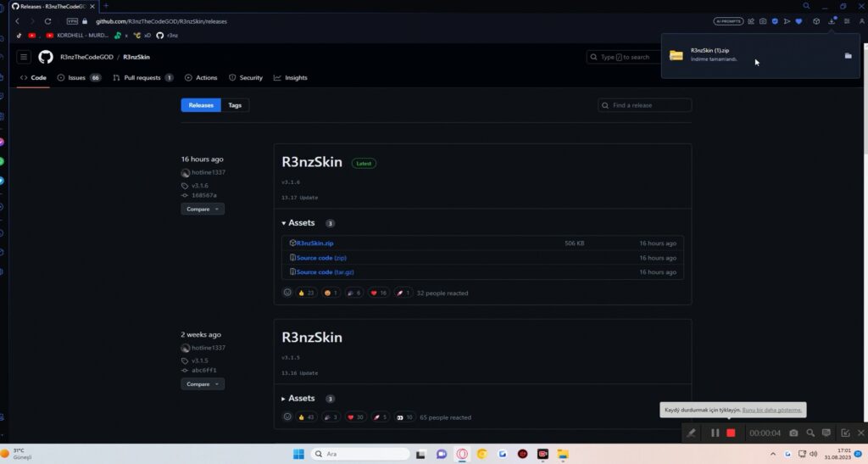Click the browser snapshot camera icon
868x464 pixels.
[763, 21]
